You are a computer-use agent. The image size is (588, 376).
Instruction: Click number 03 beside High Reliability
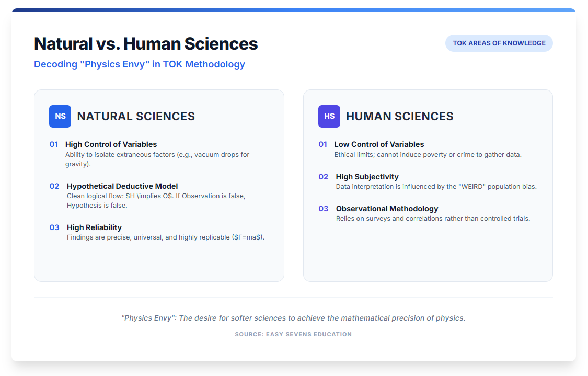click(x=54, y=227)
